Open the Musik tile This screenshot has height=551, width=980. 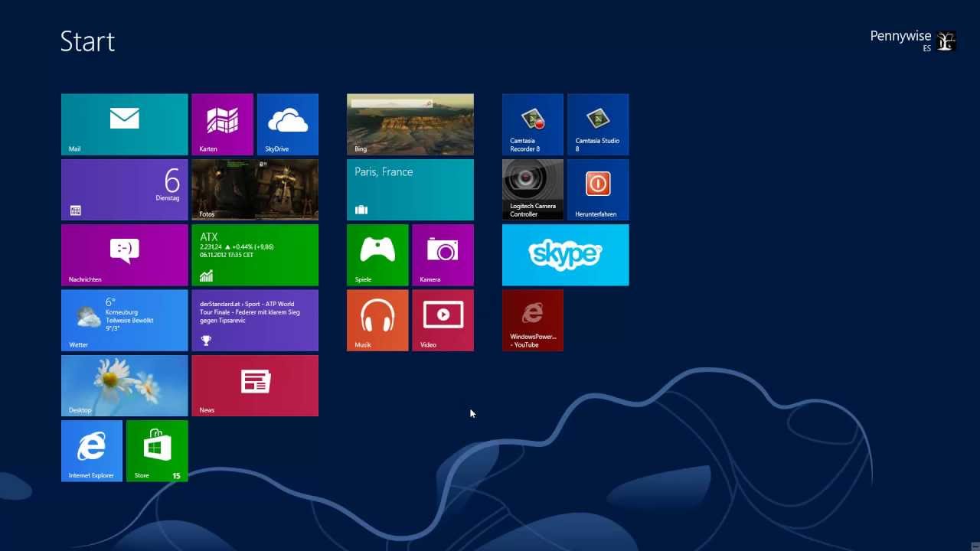click(x=377, y=320)
